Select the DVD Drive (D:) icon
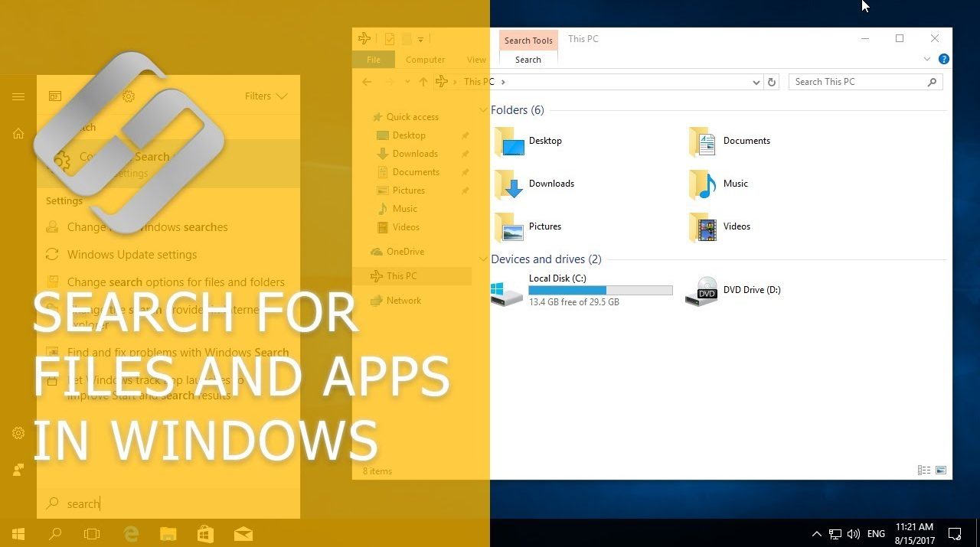 701,291
